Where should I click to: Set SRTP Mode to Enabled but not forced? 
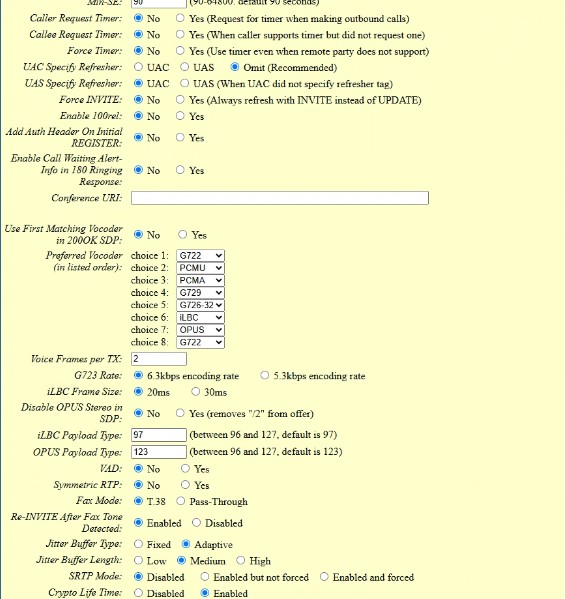point(205,576)
